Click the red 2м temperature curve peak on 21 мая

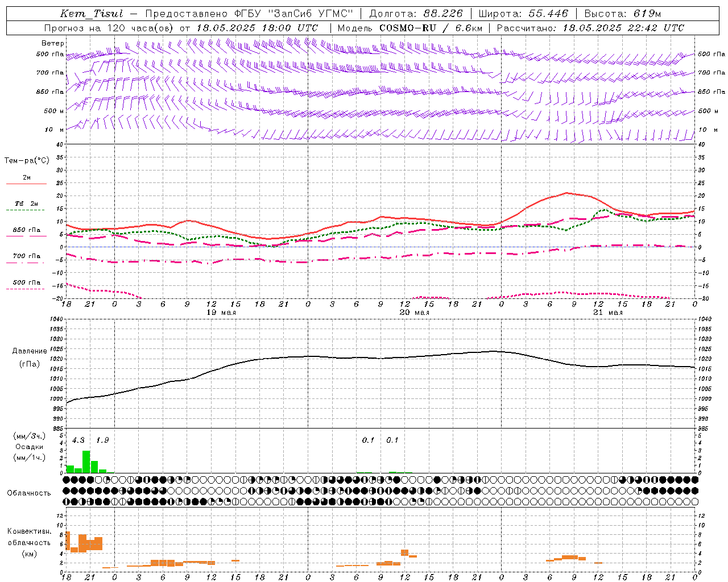click(x=566, y=193)
